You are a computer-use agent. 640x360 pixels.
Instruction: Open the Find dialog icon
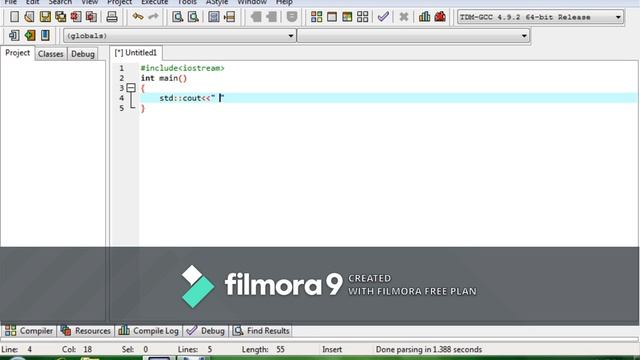(x=178, y=17)
